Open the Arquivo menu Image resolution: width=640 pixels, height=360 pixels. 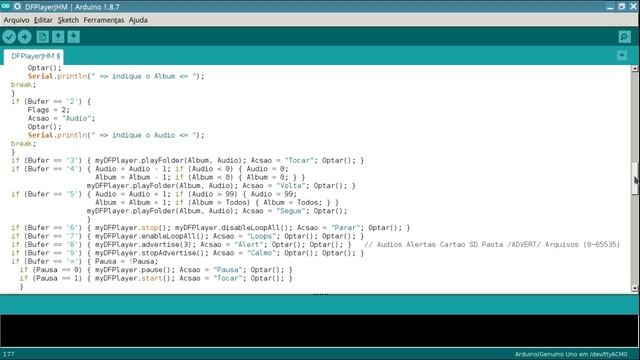point(16,20)
